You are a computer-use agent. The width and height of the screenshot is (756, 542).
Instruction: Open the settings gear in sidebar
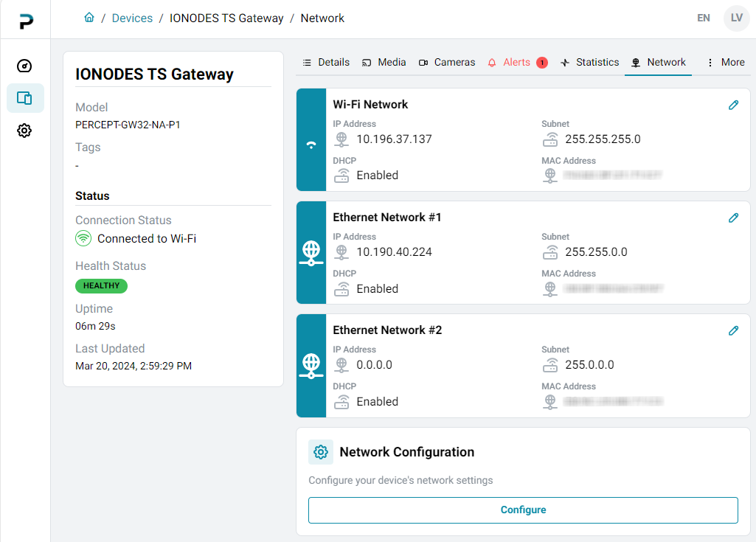tap(24, 131)
